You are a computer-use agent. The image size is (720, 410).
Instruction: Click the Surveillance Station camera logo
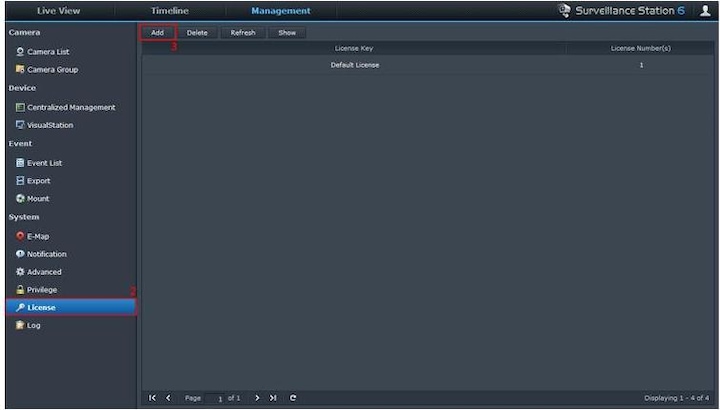[564, 11]
